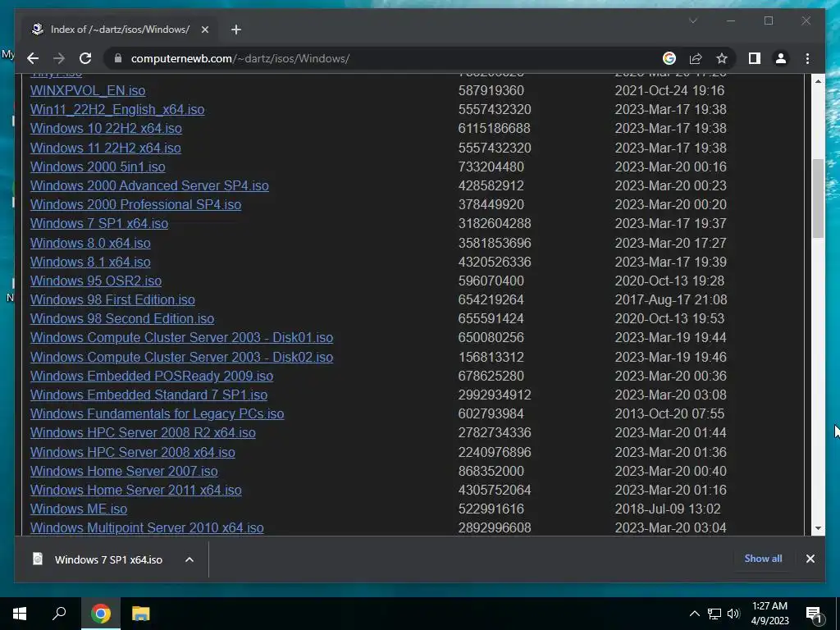The height and width of the screenshot is (630, 840).
Task: Open the tab search chevron in the title bar
Action: coord(693,21)
